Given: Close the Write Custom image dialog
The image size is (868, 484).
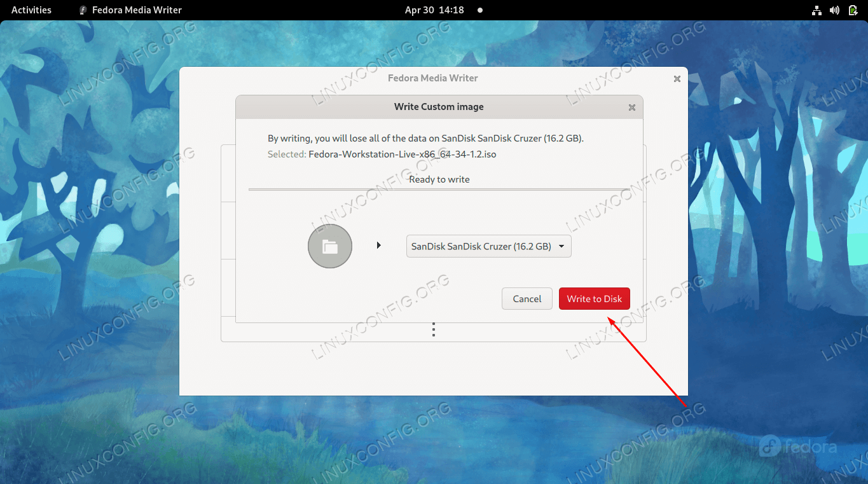Looking at the screenshot, I should click(631, 107).
